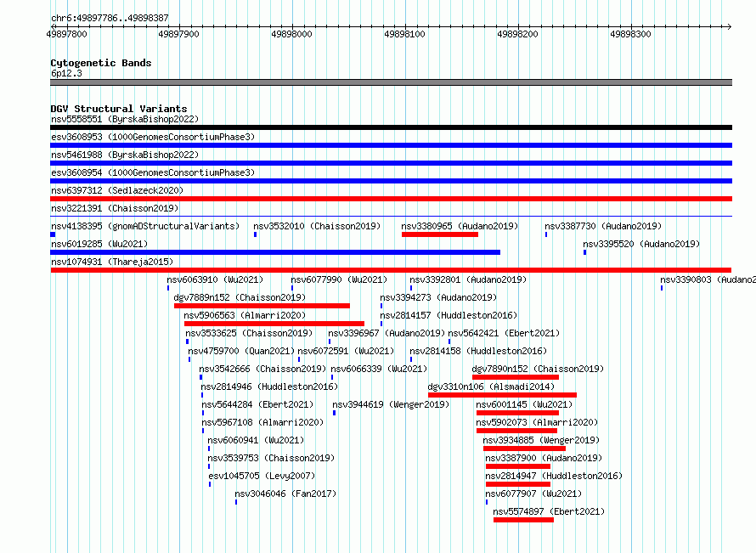Select red bar beneath dgv3310n106
This screenshot has width=756, height=553.
point(502,395)
